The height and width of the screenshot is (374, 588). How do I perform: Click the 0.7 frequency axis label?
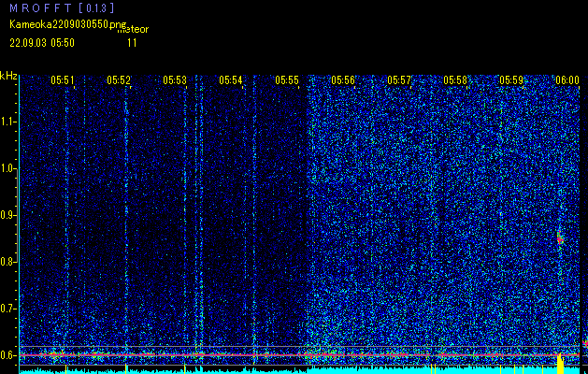(7, 309)
